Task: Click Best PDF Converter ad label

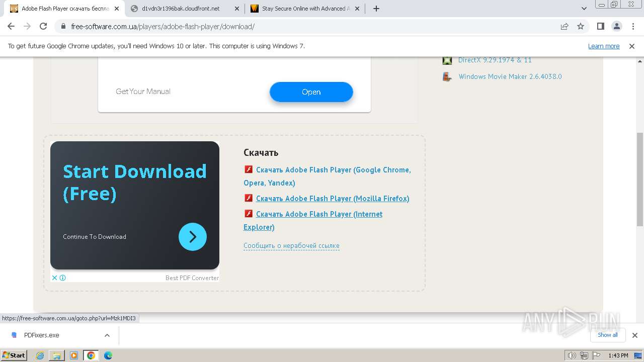Action: tap(192, 278)
